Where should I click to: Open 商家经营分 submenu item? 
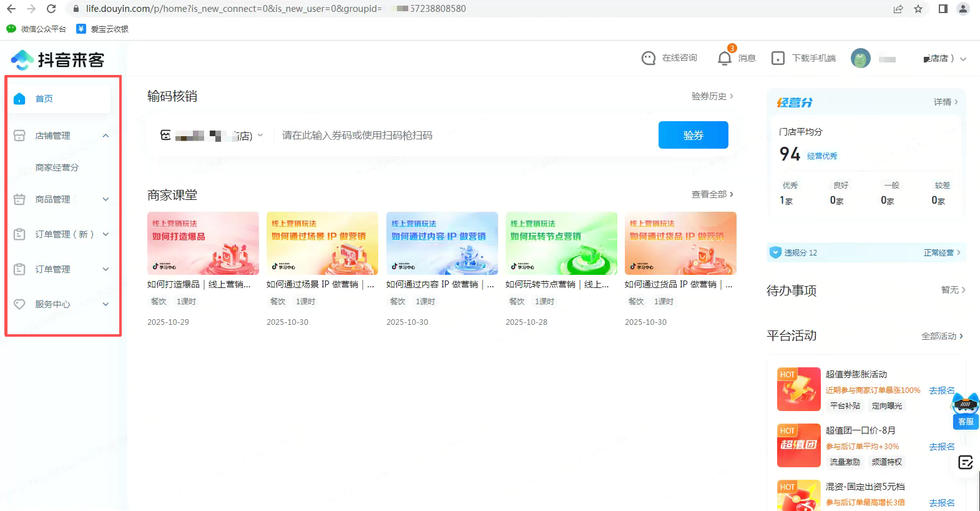pos(57,167)
